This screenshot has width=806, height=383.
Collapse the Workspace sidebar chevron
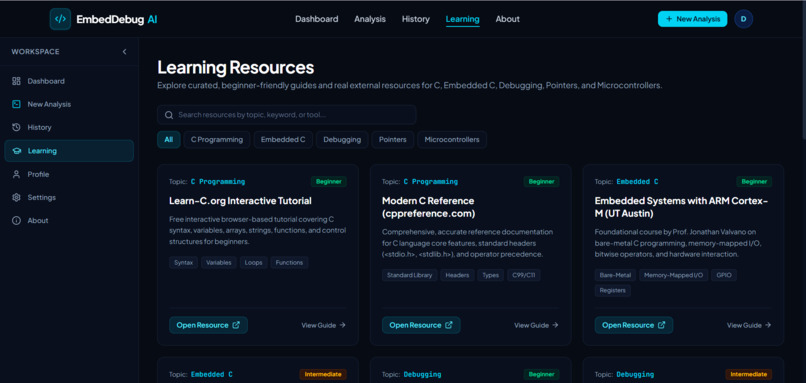124,52
